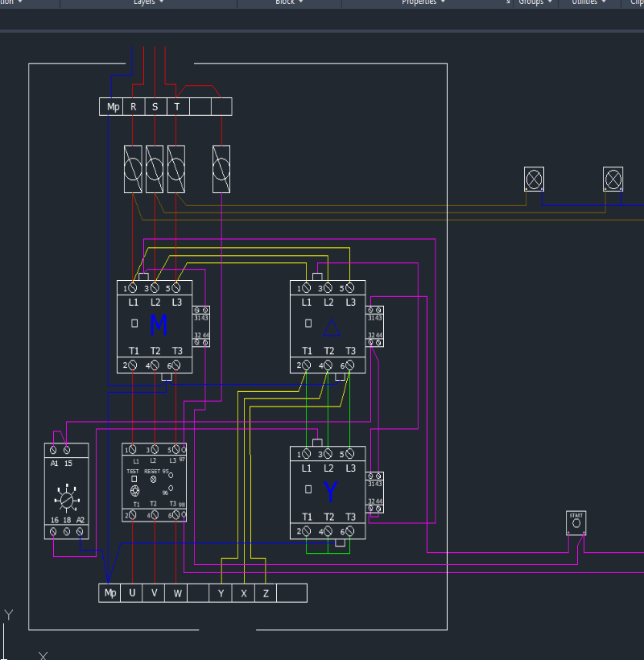Click the Properties panel dialog launcher arrow

[x=508, y=2]
